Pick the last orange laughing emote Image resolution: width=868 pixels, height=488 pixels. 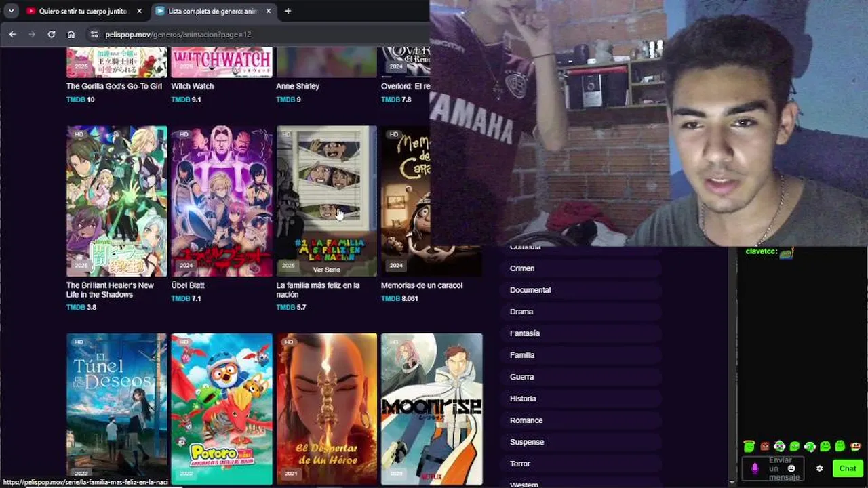pyautogui.click(x=856, y=446)
